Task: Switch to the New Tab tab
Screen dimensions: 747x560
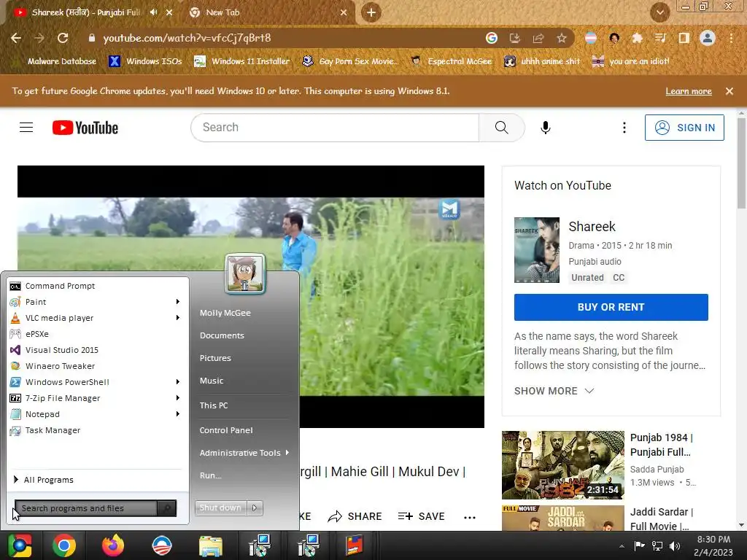Action: (x=267, y=12)
